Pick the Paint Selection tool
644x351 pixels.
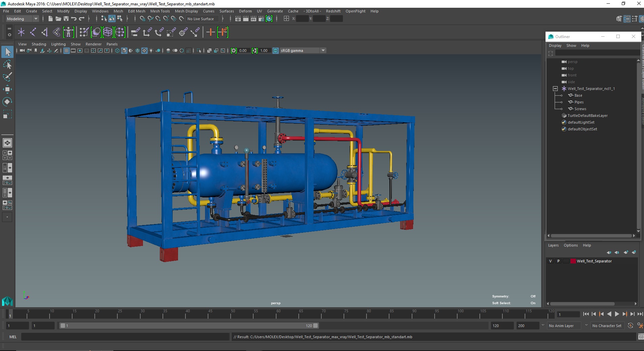pyautogui.click(x=7, y=77)
